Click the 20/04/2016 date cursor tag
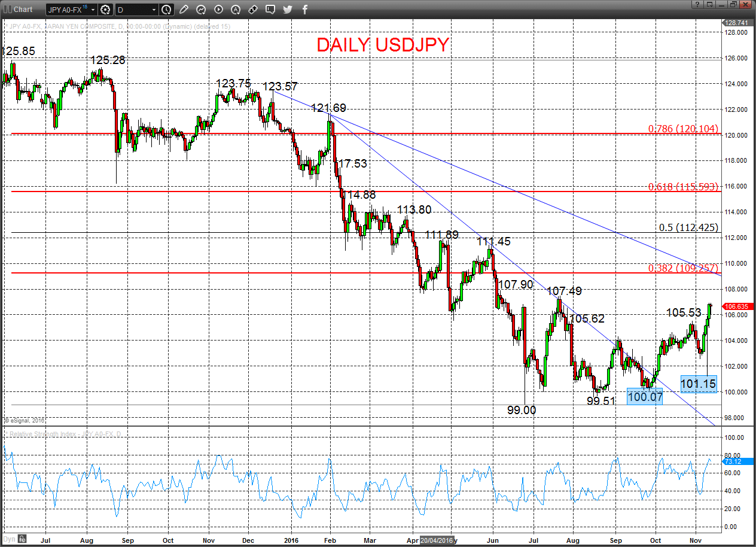 coord(437,539)
